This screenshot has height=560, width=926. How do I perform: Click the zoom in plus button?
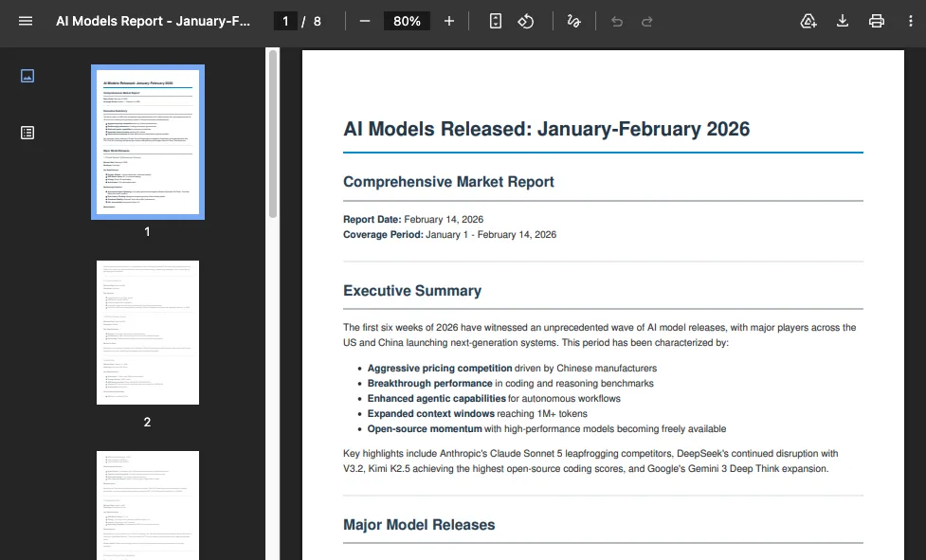(x=449, y=21)
